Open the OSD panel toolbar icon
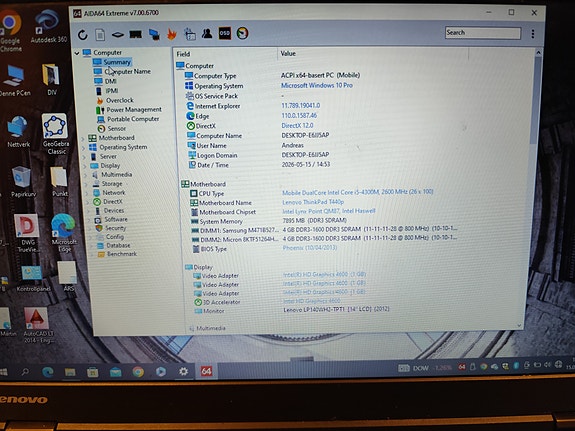Viewport: 575px width, 431px height. coord(224,33)
